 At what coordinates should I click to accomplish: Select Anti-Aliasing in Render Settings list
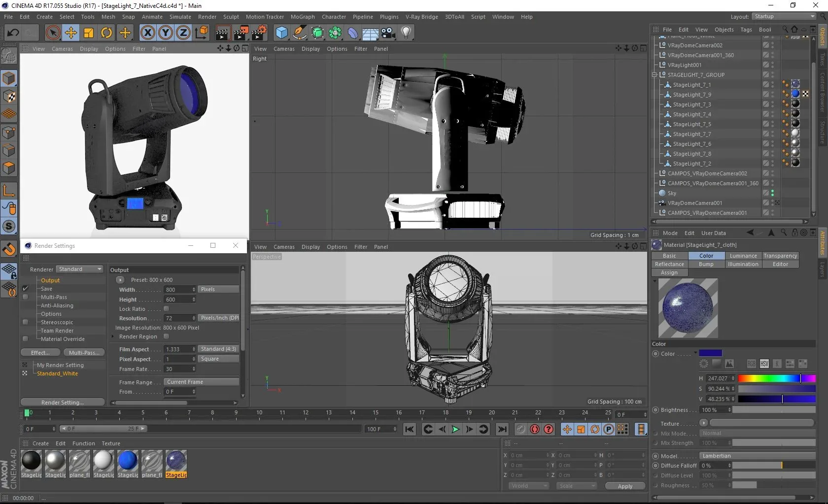tap(57, 305)
